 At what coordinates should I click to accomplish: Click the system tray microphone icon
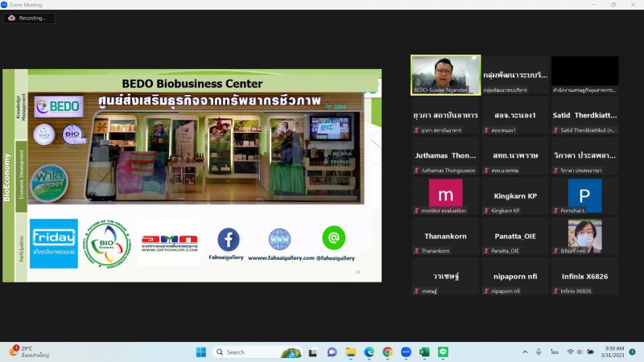click(x=539, y=352)
